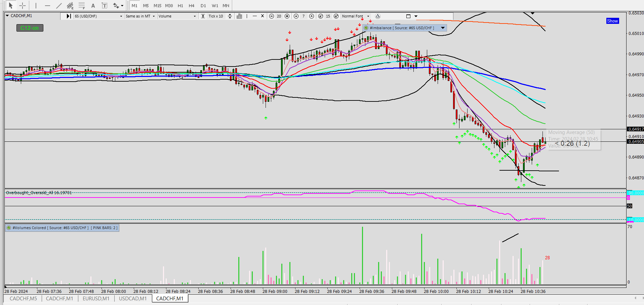This screenshot has width=644, height=305.
Task: Click the histogram bars icon in toolbar
Action: click(x=239, y=16)
